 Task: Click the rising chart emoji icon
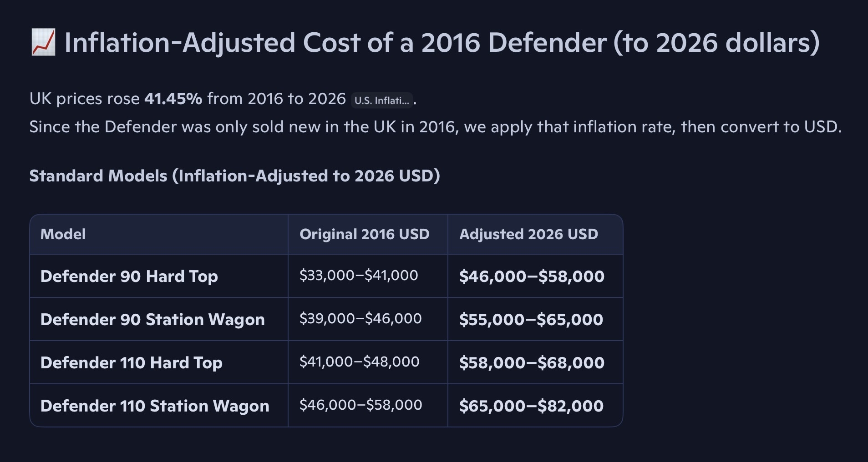[43, 42]
